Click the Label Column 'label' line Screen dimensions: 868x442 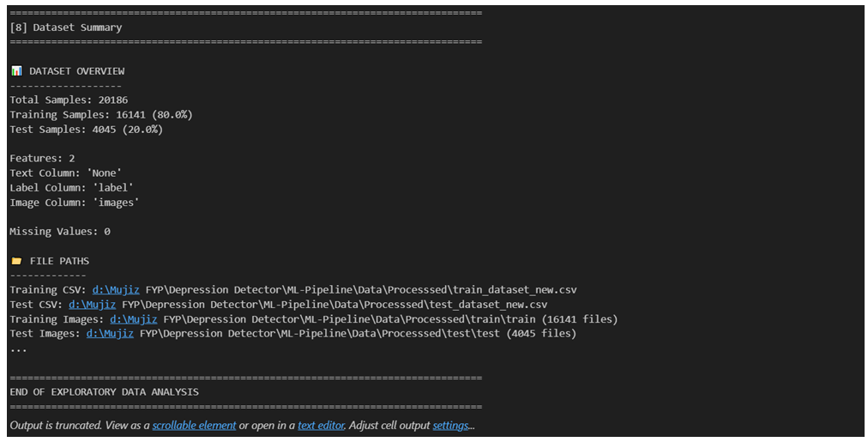(x=71, y=187)
